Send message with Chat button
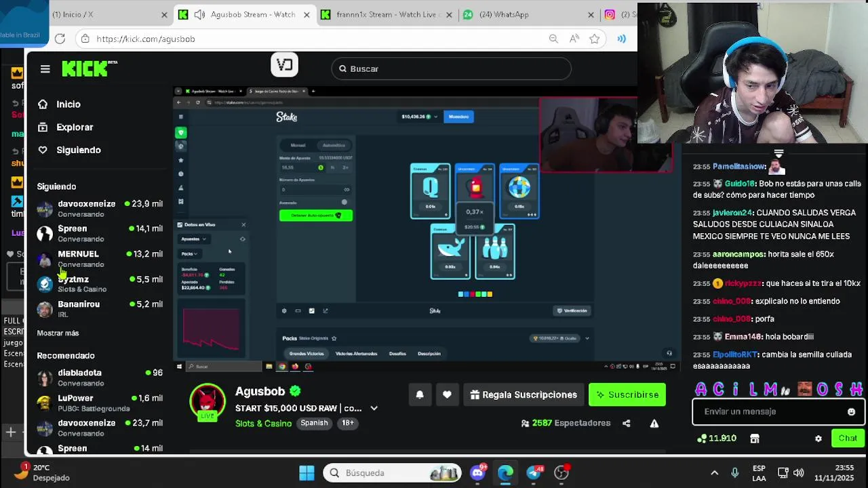 click(848, 438)
